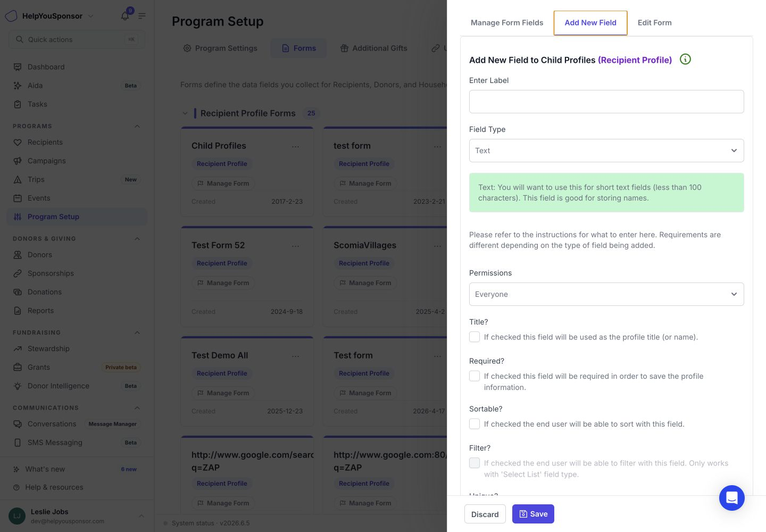
Task: Click the Enter Label input field
Action: pyautogui.click(x=606, y=102)
